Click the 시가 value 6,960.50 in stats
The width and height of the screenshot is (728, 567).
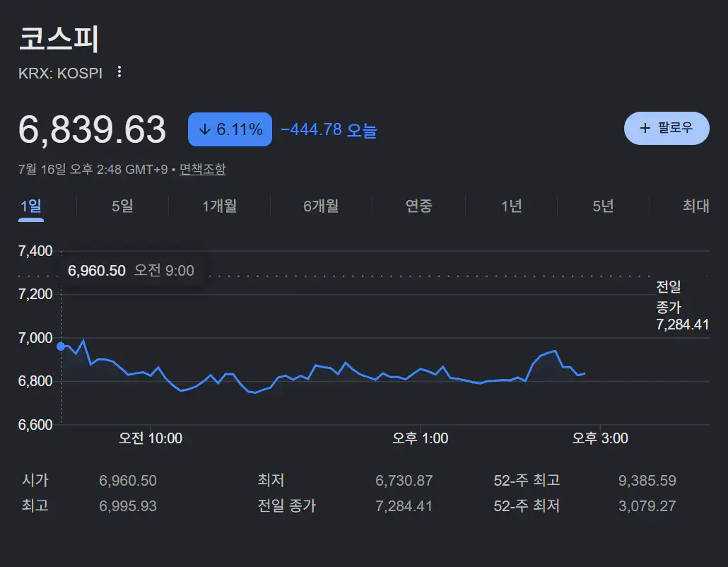(128, 480)
